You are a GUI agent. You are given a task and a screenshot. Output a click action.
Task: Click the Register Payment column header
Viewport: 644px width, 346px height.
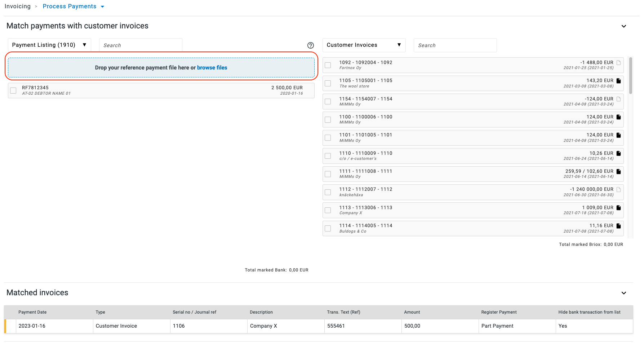point(499,312)
